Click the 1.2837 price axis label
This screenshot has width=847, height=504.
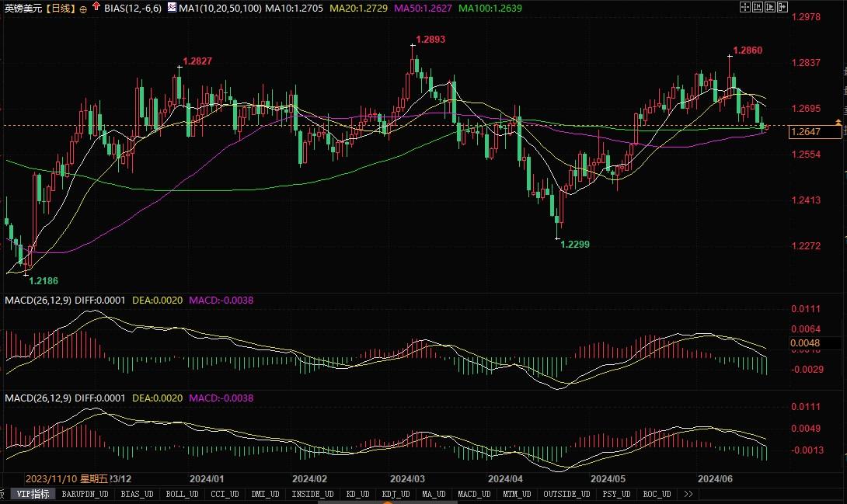click(805, 63)
